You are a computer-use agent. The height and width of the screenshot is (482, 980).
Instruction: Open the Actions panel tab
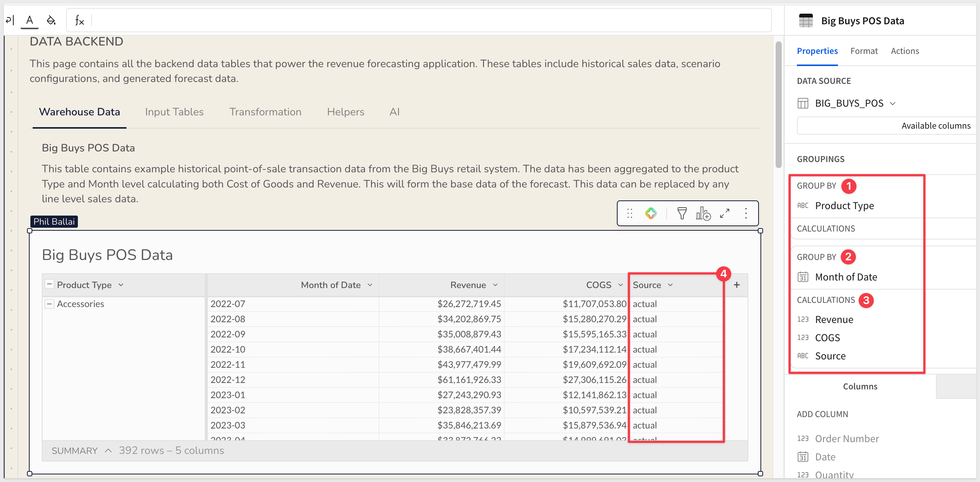tap(905, 51)
